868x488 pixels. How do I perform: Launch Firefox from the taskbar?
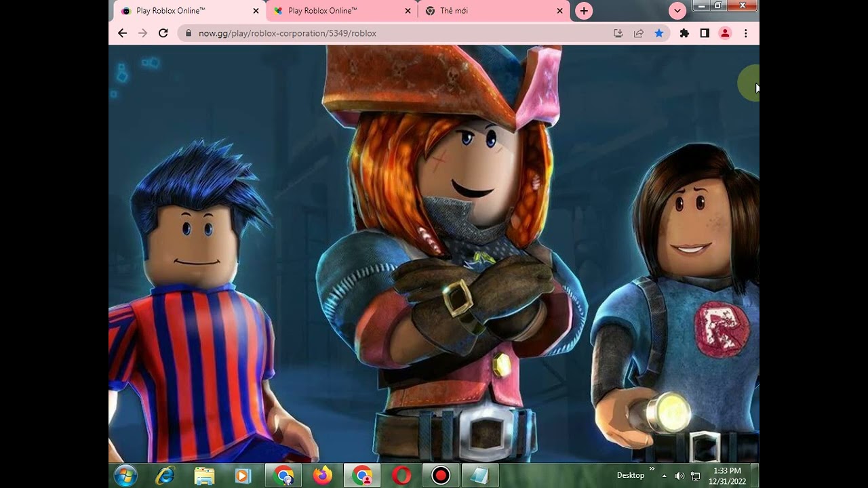323,476
